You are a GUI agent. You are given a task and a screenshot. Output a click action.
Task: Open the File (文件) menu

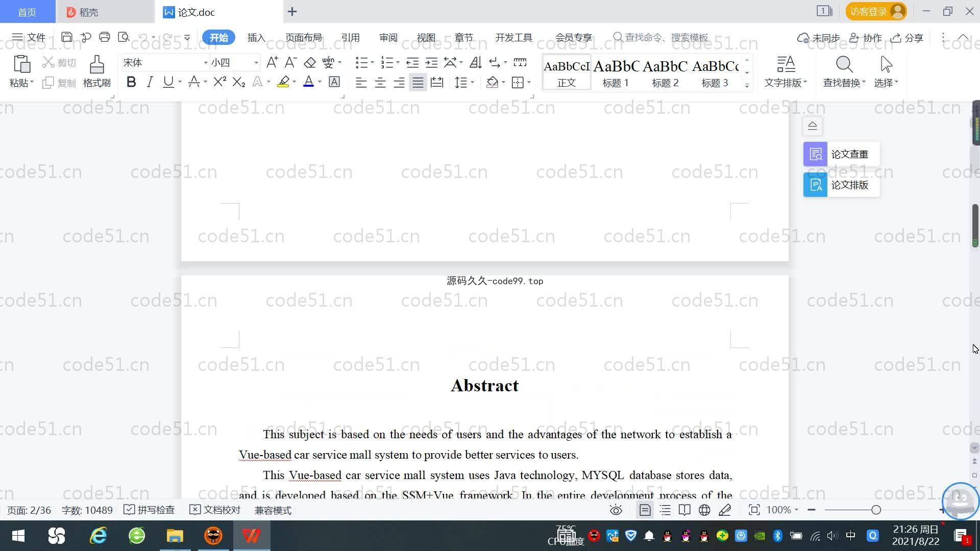[29, 37]
